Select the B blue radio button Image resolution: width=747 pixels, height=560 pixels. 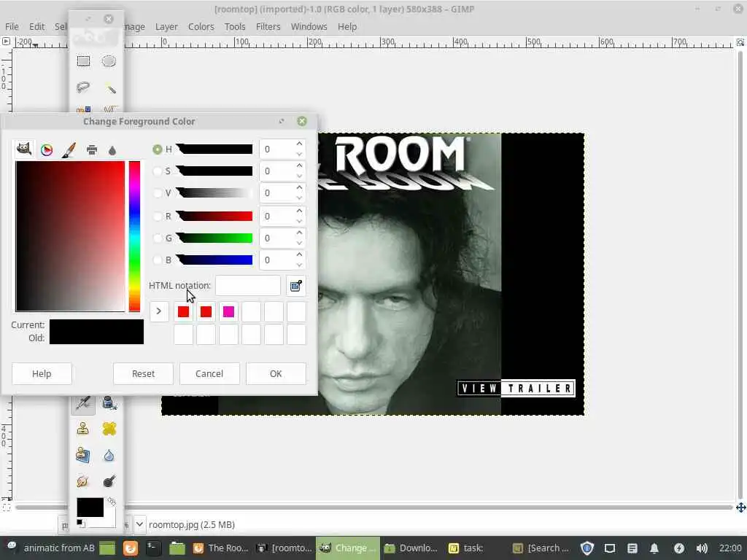(x=158, y=260)
